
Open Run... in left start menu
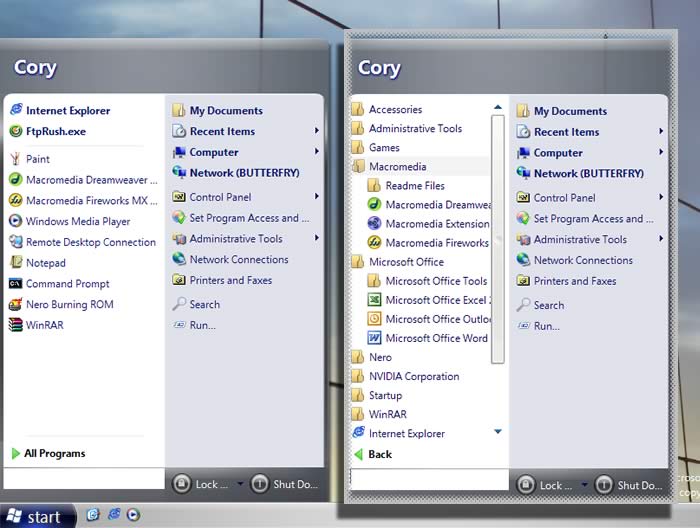pyautogui.click(x=195, y=325)
